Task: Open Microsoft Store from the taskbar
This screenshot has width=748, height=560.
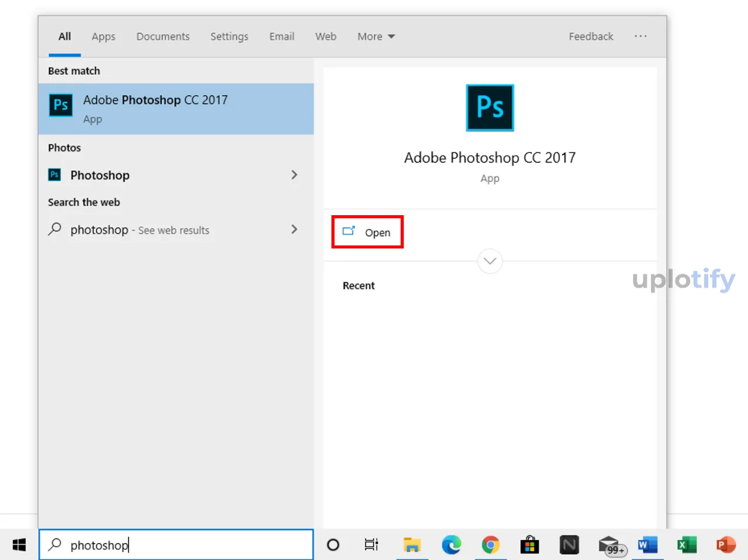Action: pyautogui.click(x=529, y=545)
